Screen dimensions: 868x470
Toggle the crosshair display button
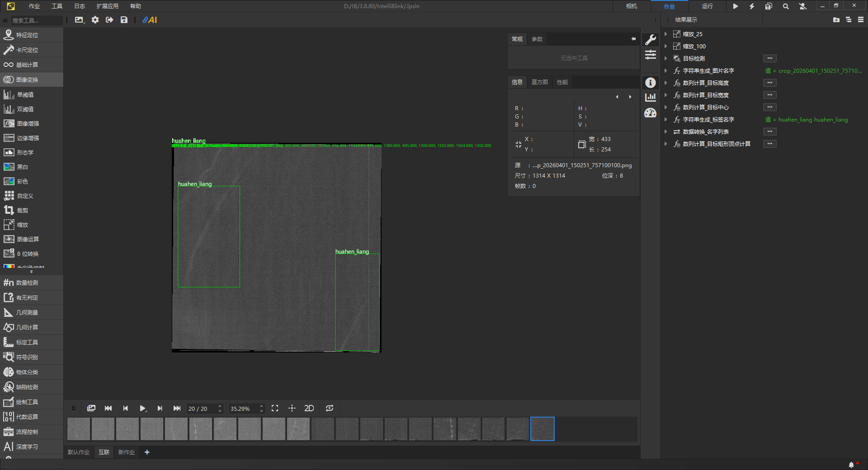pyautogui.click(x=292, y=409)
